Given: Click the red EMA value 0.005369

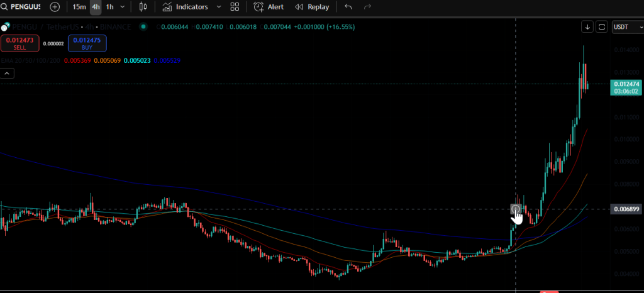Looking at the screenshot, I should (77, 61).
